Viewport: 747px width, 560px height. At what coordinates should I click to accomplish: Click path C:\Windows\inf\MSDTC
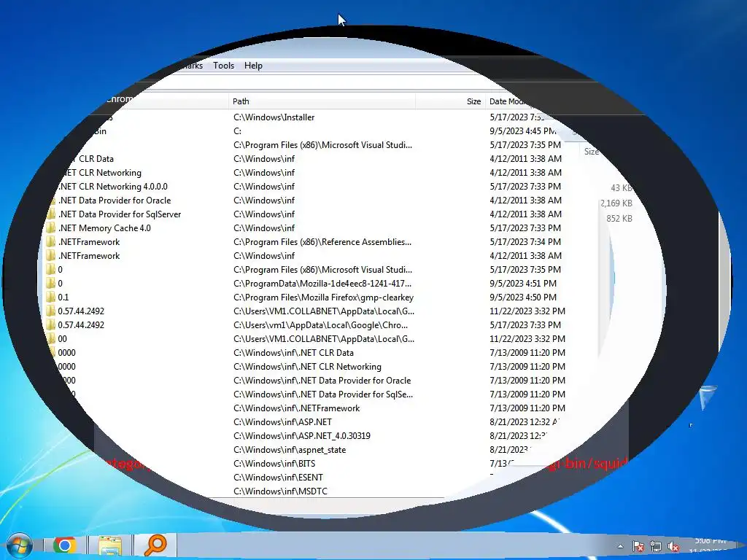point(280,491)
